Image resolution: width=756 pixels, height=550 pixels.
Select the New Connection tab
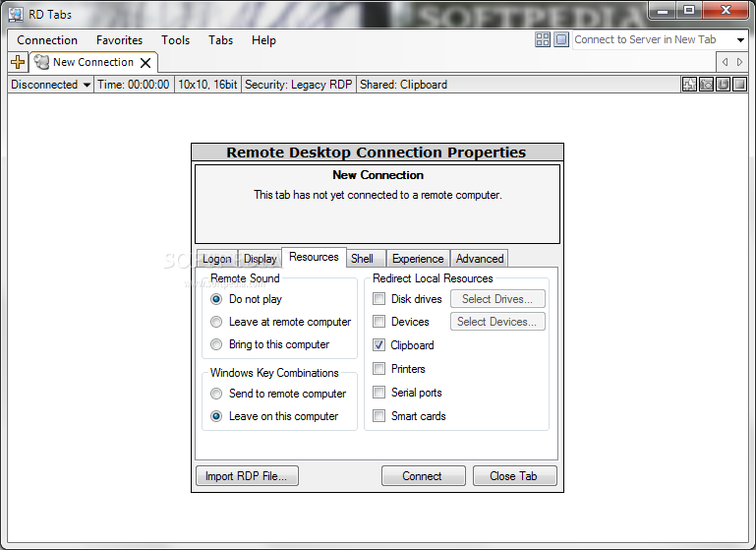93,62
